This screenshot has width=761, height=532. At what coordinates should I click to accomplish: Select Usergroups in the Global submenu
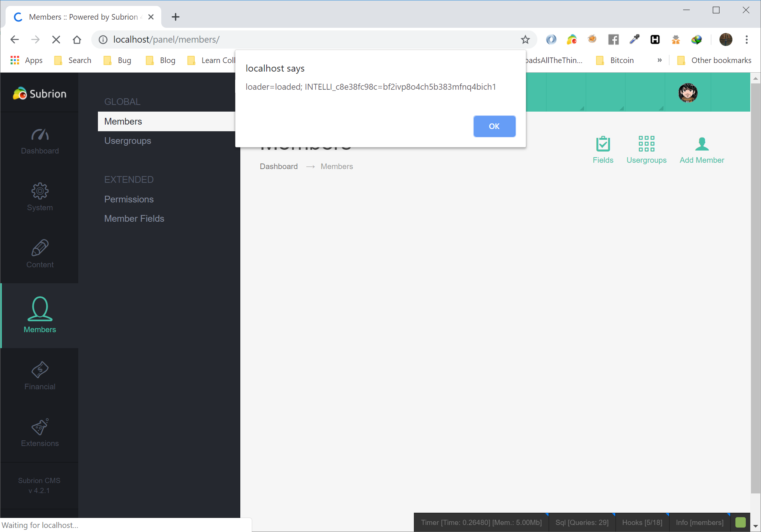(x=128, y=141)
